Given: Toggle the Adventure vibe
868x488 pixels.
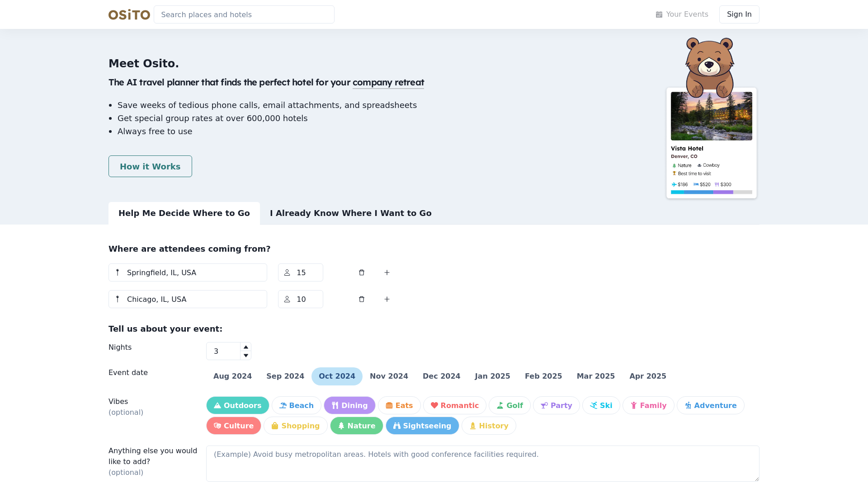Looking at the screenshot, I should pos(711,405).
